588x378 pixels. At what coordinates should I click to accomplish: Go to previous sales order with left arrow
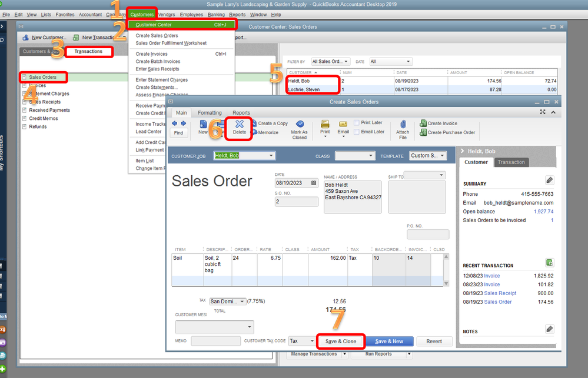point(174,123)
